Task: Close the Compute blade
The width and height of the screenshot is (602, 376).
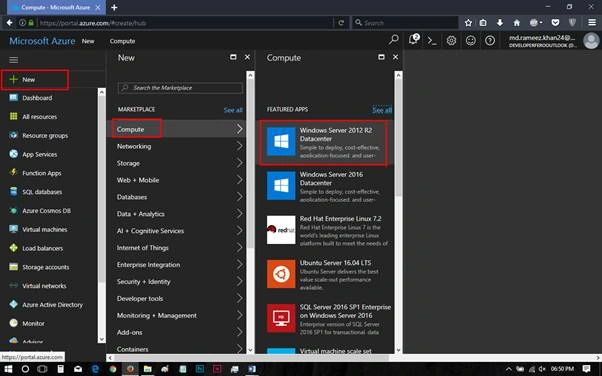Action: click(x=395, y=57)
